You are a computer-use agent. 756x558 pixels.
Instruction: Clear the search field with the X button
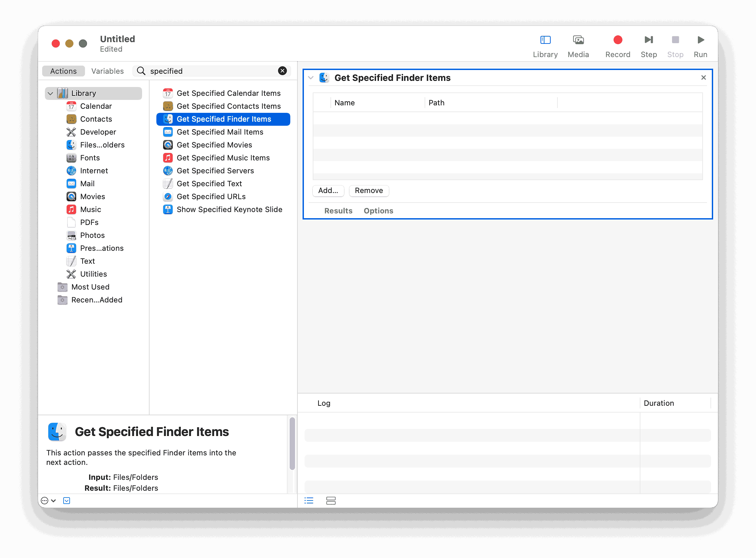(282, 71)
